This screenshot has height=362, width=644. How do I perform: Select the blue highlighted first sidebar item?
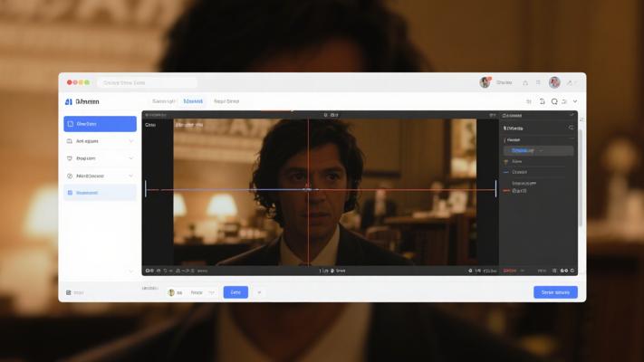point(100,124)
